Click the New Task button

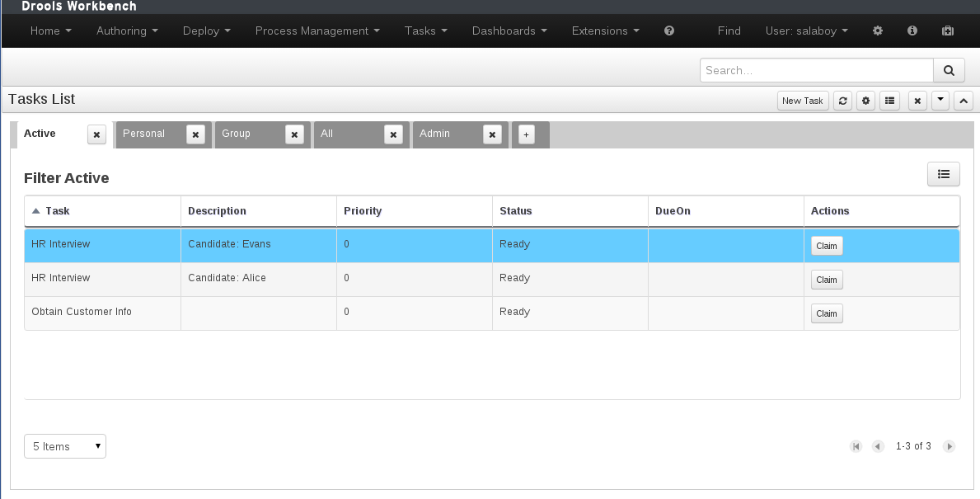point(803,101)
